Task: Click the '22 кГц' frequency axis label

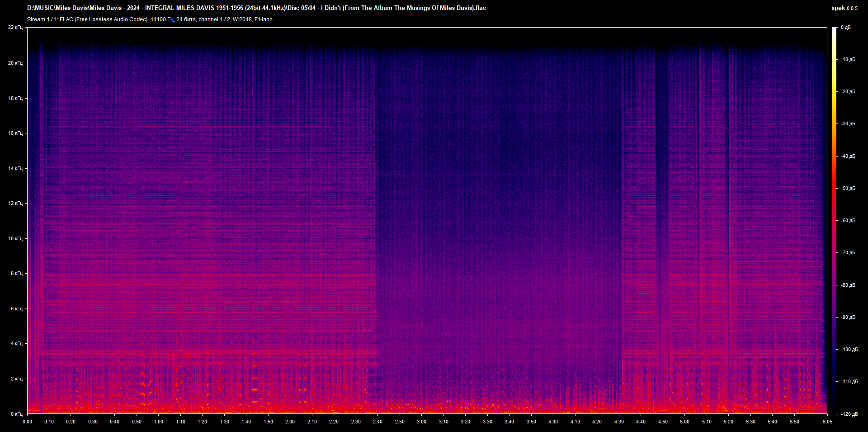Action: pos(15,28)
